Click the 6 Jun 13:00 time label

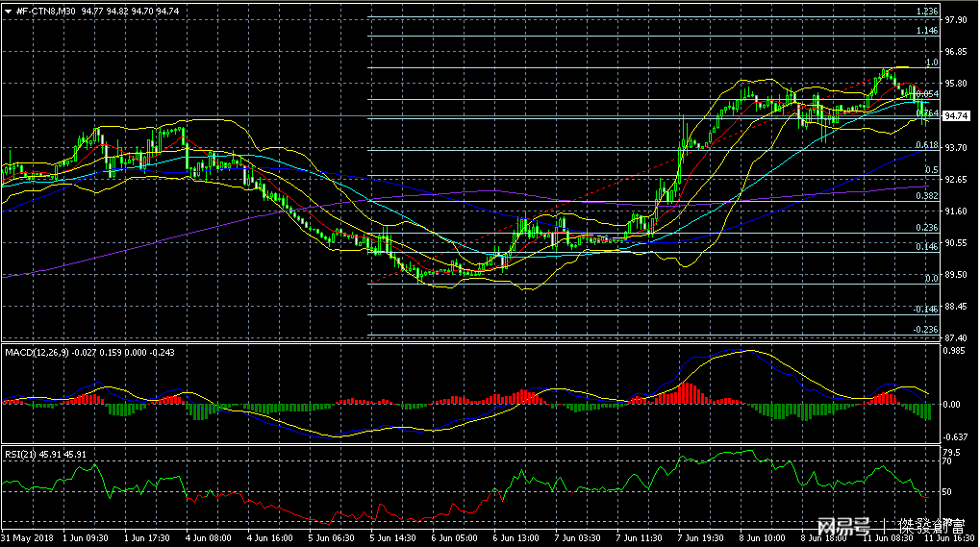pos(515,538)
